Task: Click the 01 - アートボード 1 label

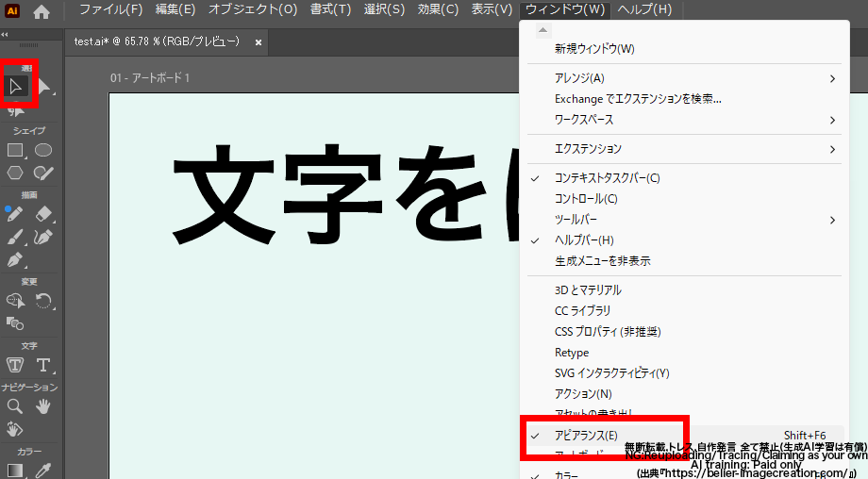Action: point(149,78)
